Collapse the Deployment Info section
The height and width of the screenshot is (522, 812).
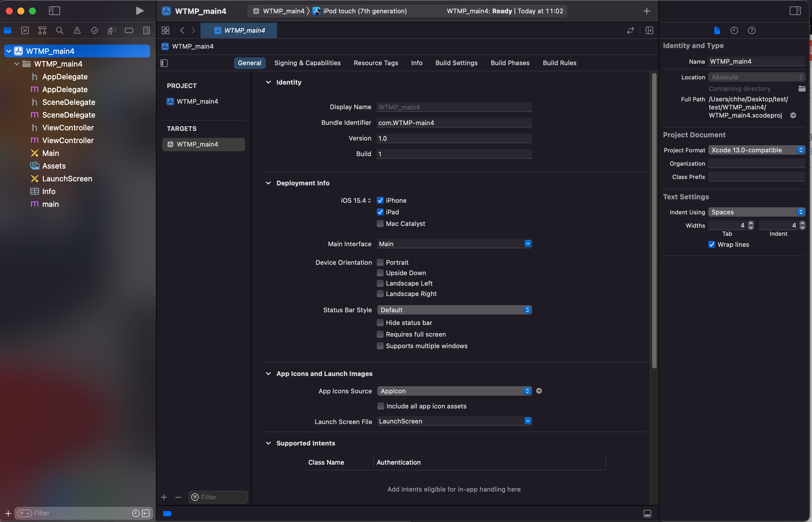[268, 183]
